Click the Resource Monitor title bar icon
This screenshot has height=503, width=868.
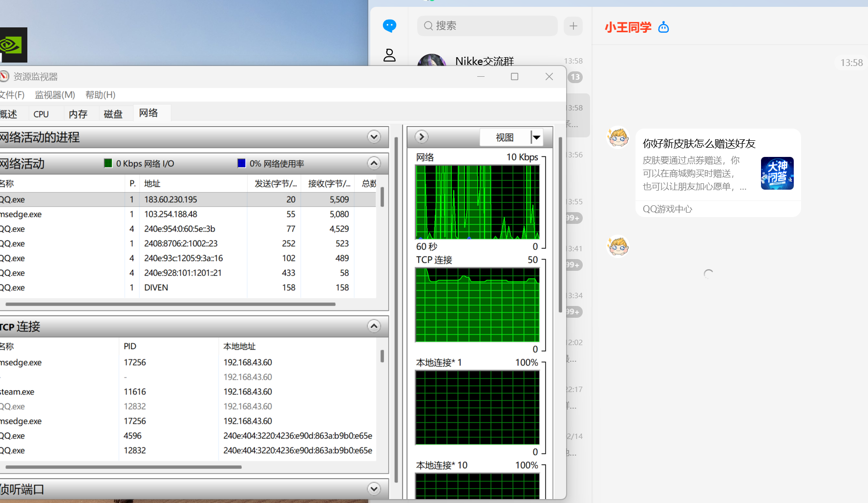point(4,76)
